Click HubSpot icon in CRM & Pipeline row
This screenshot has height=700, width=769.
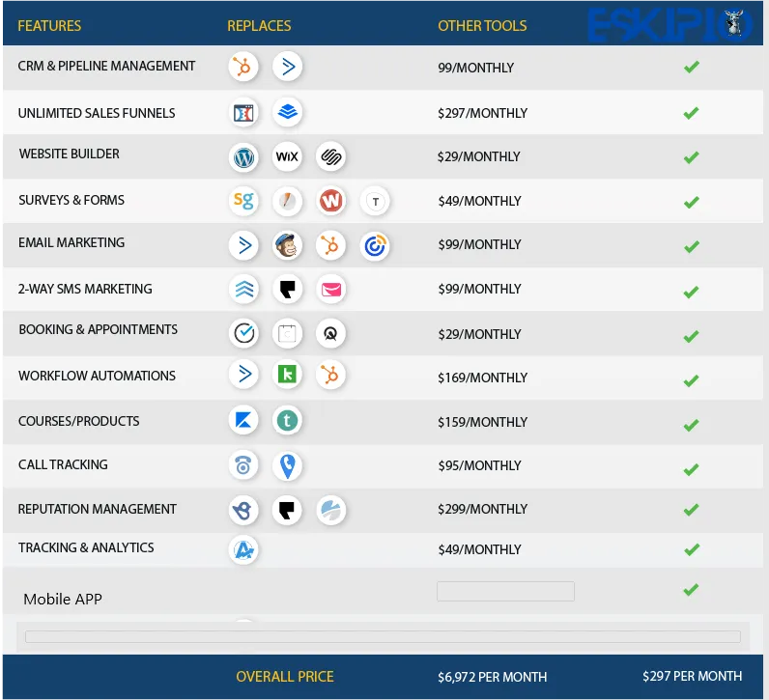pos(242,67)
